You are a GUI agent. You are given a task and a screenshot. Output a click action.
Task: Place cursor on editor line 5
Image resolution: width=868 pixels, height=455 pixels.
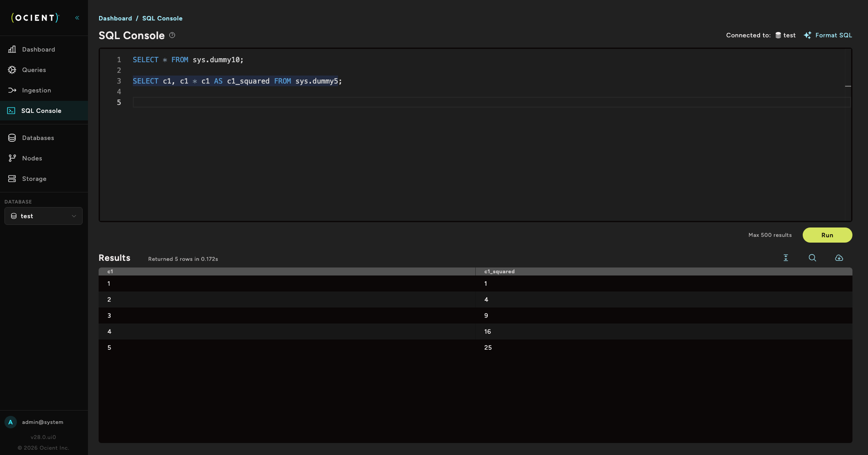491,102
